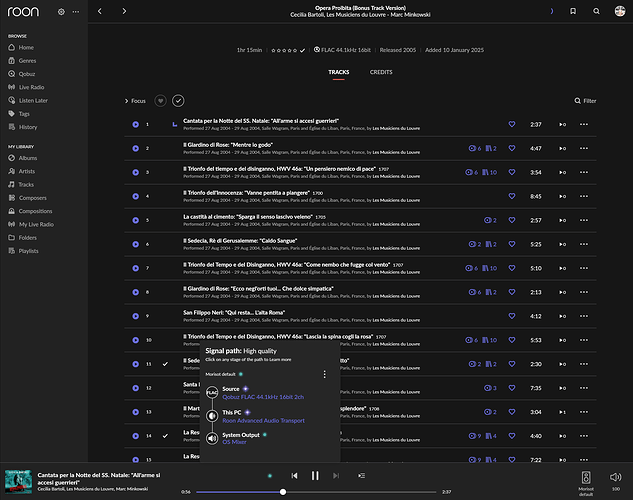This screenshot has width=633, height=500.
Task: Select the Tracks tab
Action: pos(339,72)
